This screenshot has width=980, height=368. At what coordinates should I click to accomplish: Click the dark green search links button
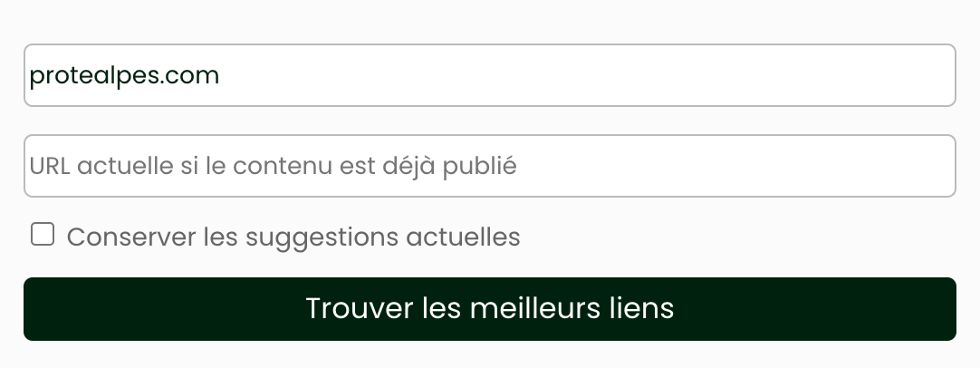[489, 309]
